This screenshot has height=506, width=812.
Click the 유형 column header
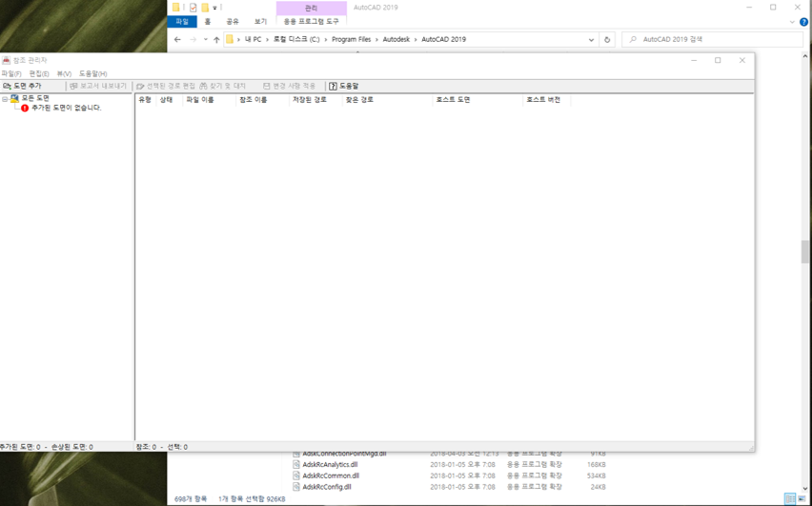[146, 100]
